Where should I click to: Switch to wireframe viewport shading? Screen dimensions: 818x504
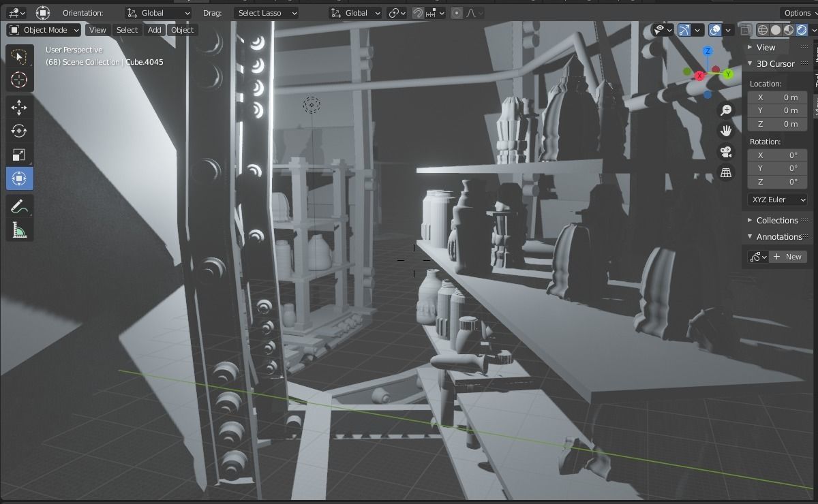tap(763, 30)
